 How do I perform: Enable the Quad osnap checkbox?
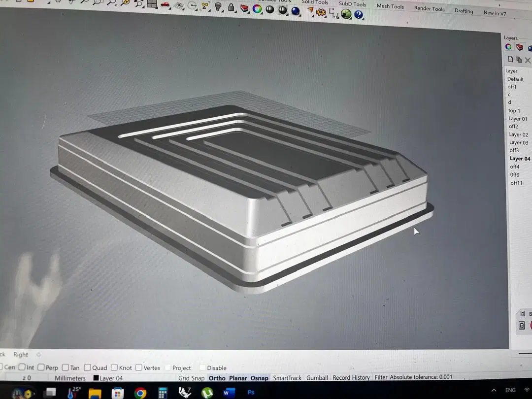point(87,367)
